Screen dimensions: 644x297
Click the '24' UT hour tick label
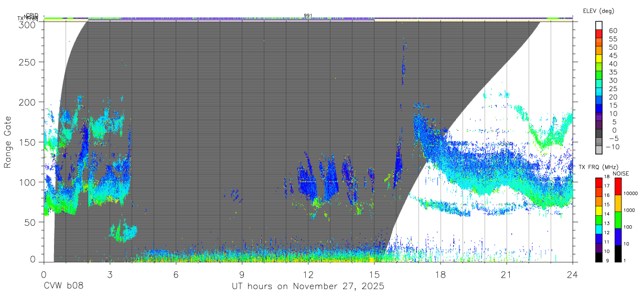point(572,274)
